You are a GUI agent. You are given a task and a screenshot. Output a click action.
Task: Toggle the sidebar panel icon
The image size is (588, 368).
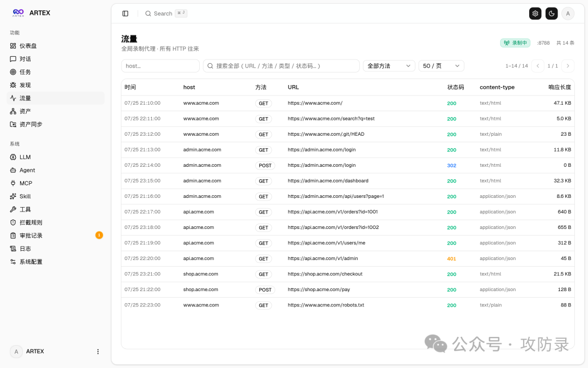[x=125, y=14]
